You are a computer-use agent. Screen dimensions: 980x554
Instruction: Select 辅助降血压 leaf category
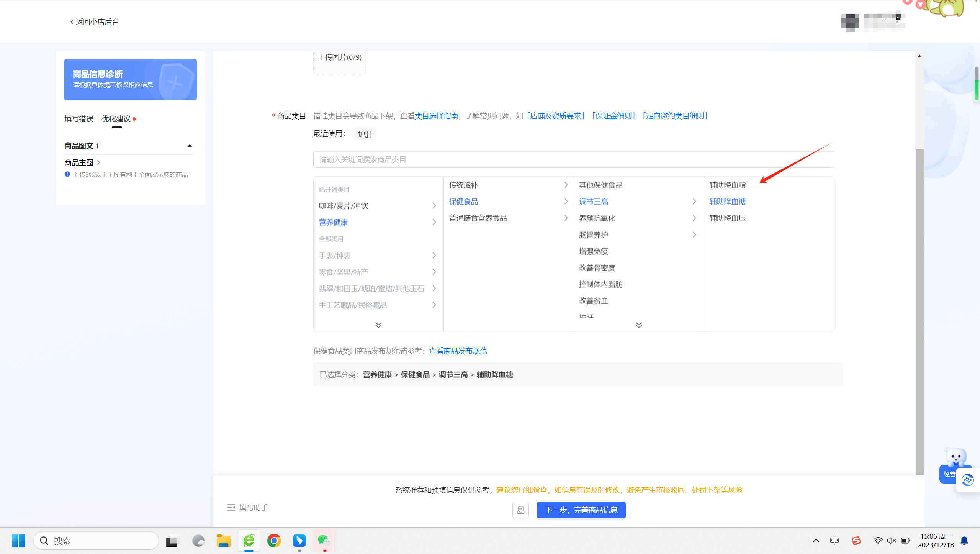click(x=728, y=218)
